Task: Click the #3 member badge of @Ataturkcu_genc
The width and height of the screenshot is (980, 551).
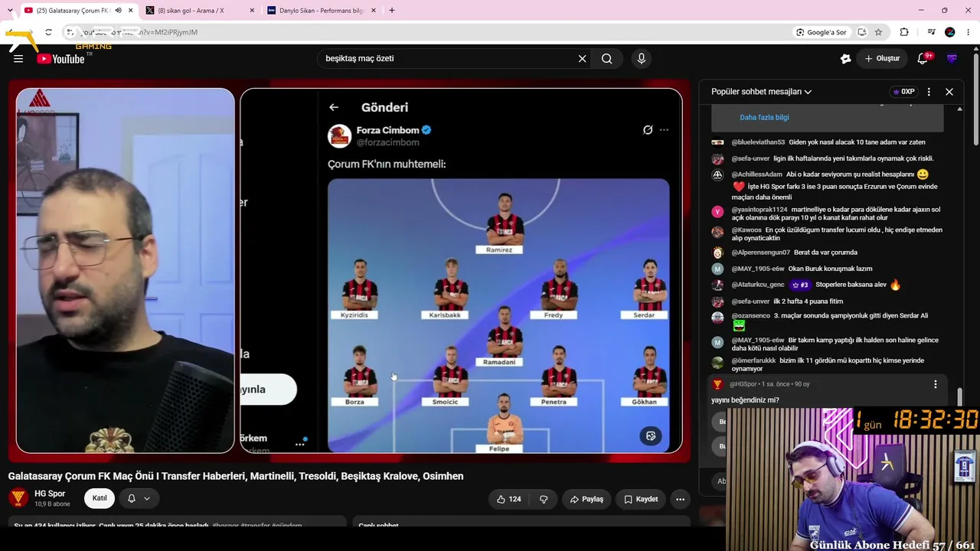Action: click(x=800, y=285)
